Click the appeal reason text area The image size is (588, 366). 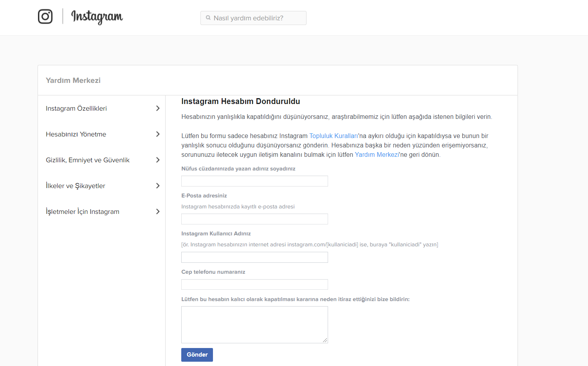coord(254,325)
